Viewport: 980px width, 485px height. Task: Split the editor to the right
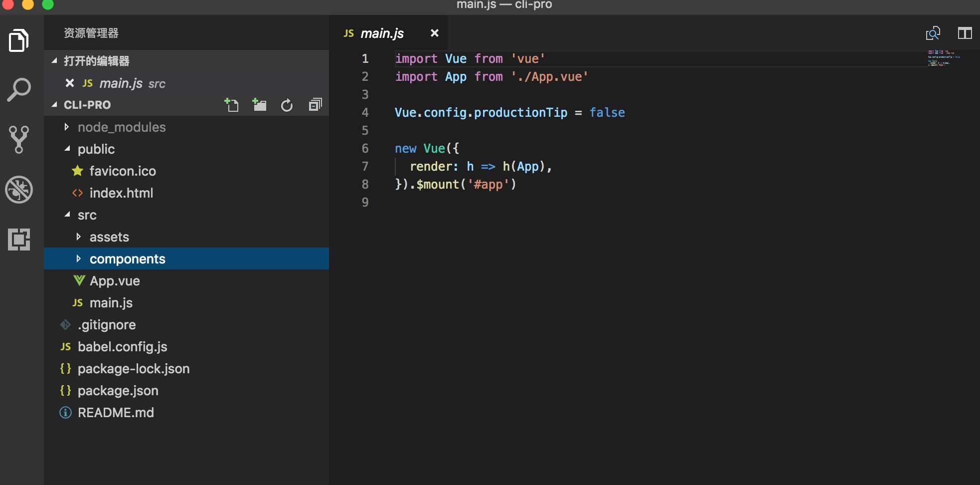965,33
